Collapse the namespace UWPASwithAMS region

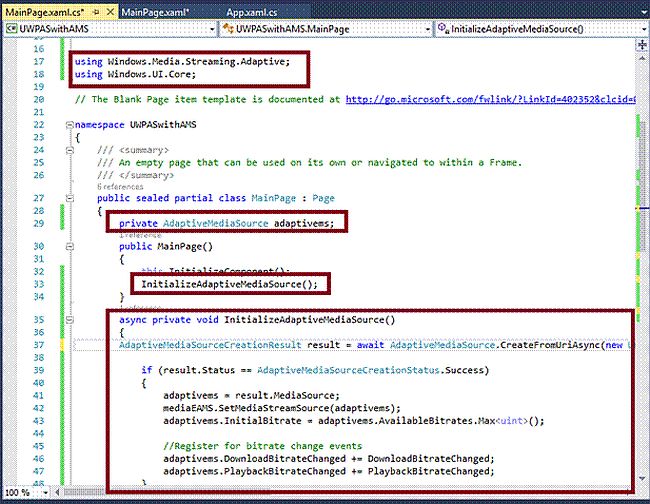click(70, 125)
